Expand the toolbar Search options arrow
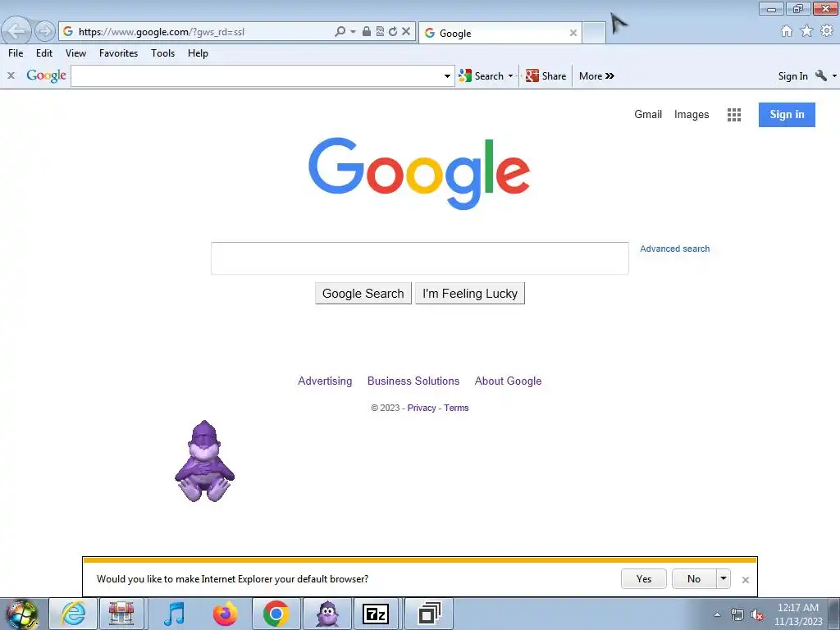The width and height of the screenshot is (840, 630). (x=510, y=76)
